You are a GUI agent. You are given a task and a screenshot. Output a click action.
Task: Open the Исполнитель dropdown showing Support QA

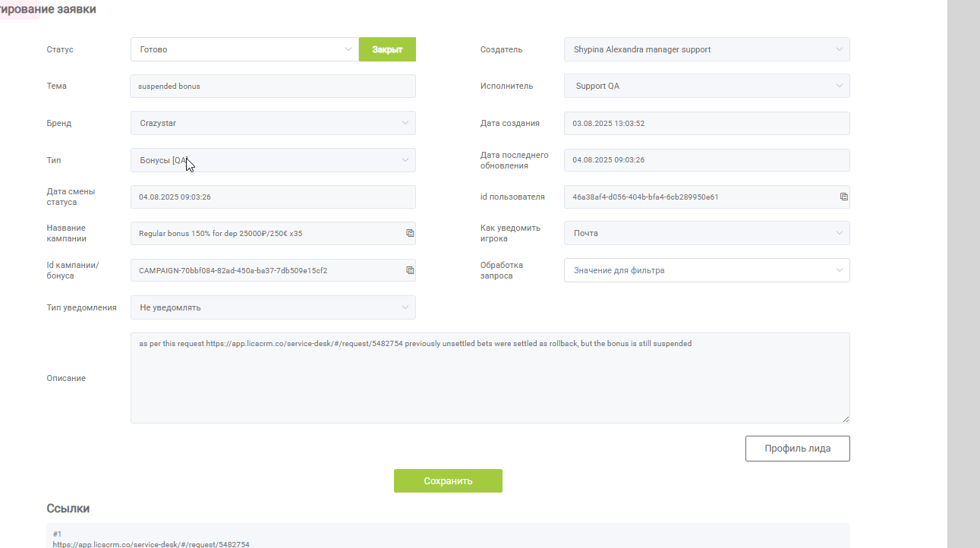point(707,86)
